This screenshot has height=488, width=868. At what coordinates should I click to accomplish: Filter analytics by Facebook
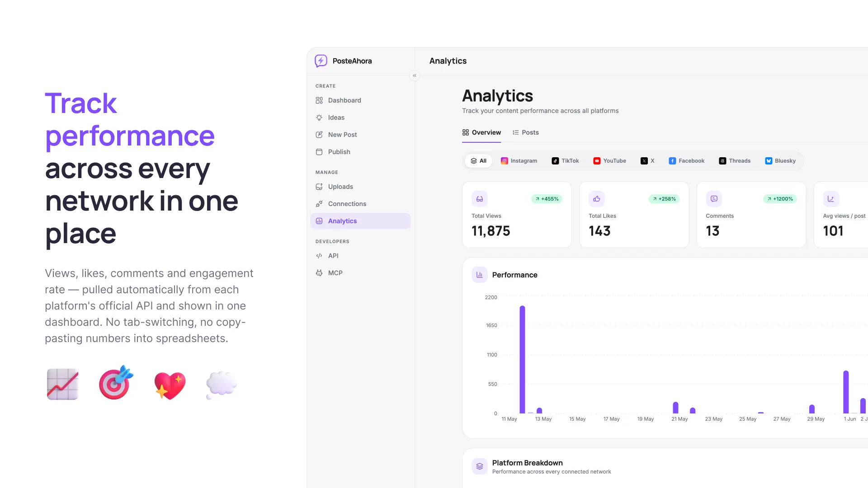pos(686,161)
